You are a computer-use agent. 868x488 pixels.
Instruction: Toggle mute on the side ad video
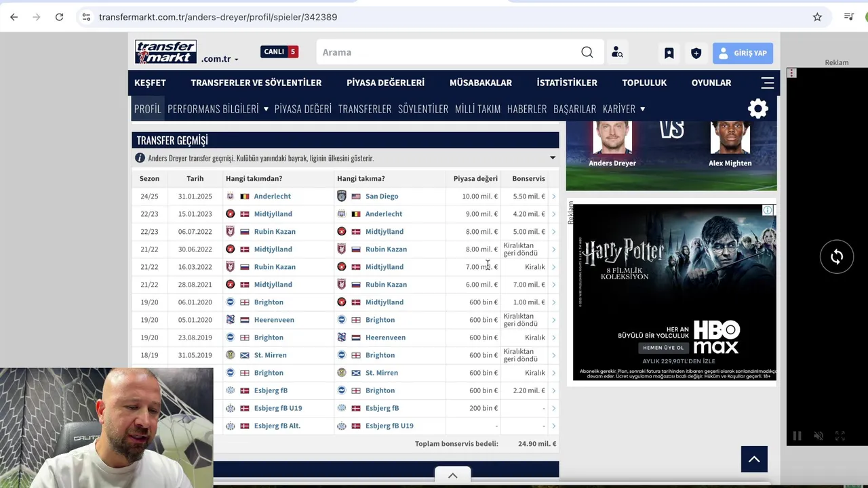[x=818, y=436]
